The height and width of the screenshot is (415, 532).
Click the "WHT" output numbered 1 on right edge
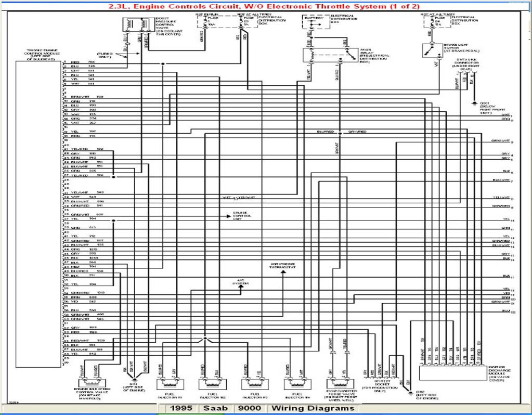click(x=506, y=115)
